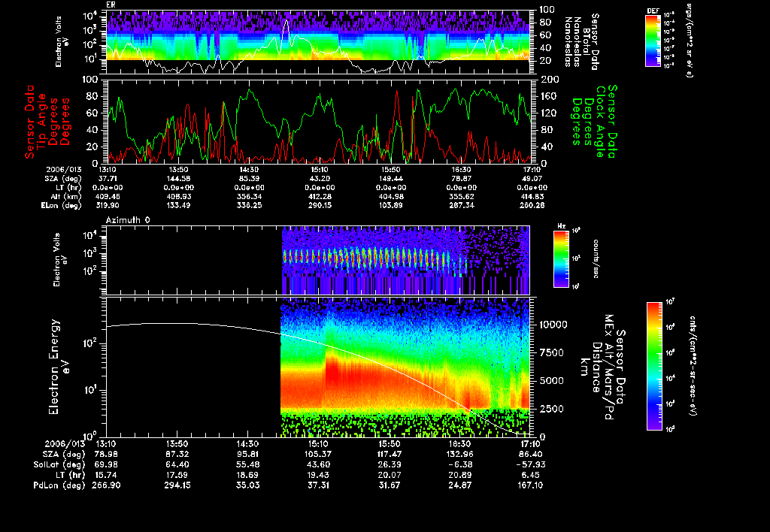
Task: Click LT value 6.45
Action: tap(532, 475)
